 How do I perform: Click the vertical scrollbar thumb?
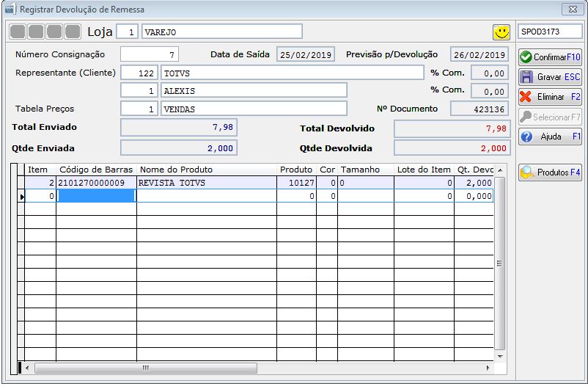click(x=500, y=263)
